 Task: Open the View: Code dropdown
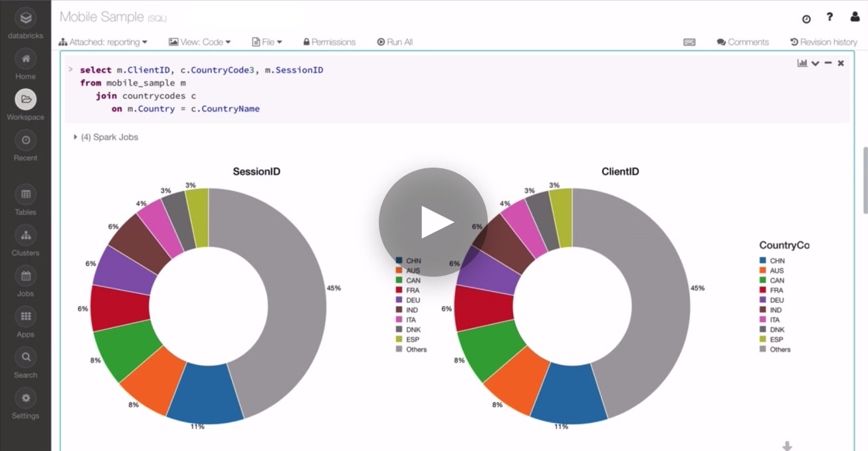199,42
